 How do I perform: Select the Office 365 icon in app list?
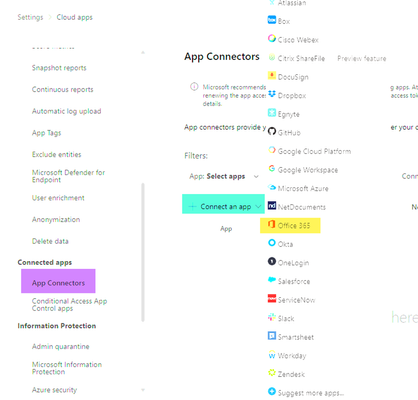coord(272,224)
